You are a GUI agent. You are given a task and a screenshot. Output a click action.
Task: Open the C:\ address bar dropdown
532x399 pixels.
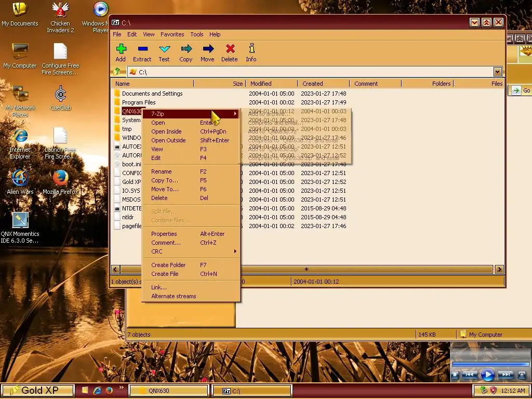coord(497,72)
